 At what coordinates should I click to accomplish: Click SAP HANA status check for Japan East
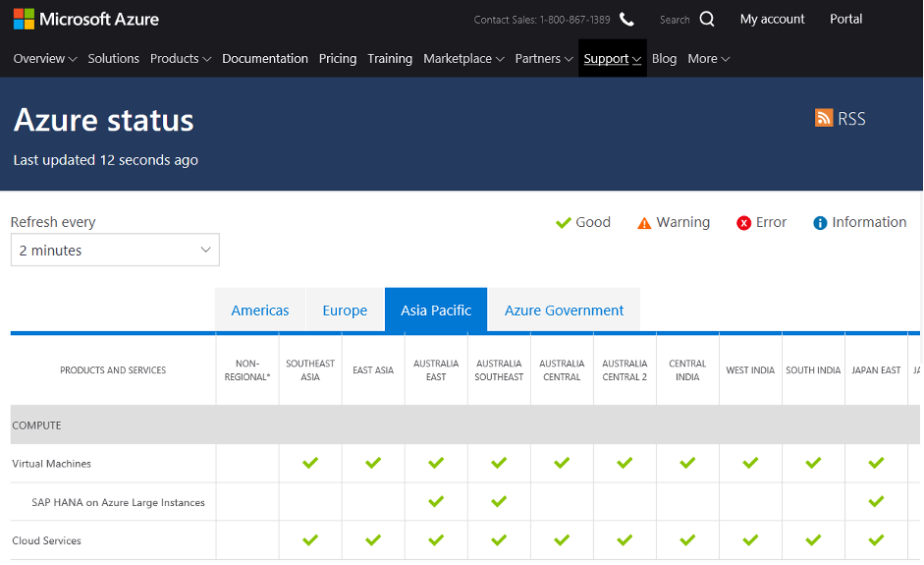[x=876, y=501]
